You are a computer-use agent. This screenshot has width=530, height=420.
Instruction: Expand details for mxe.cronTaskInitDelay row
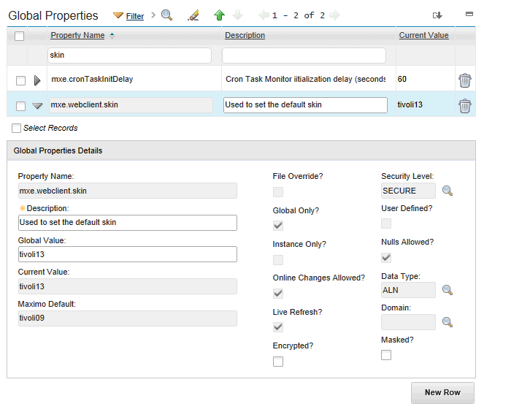pyautogui.click(x=37, y=80)
